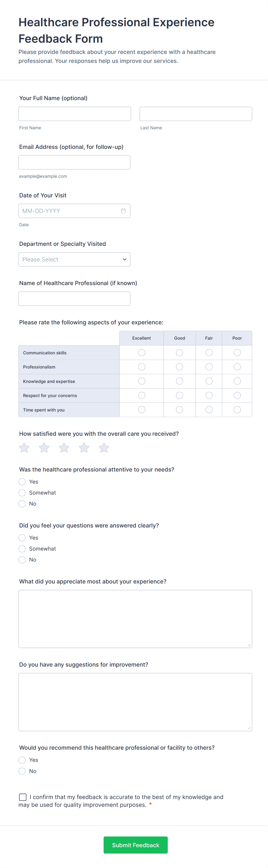
Task: Open the Department or Specialty dropdown
Action: pos(74,259)
